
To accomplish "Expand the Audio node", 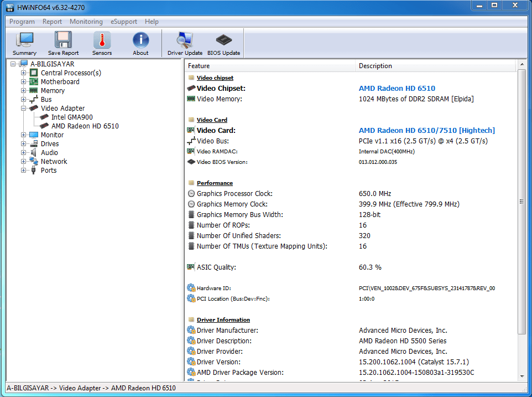I will [x=23, y=152].
